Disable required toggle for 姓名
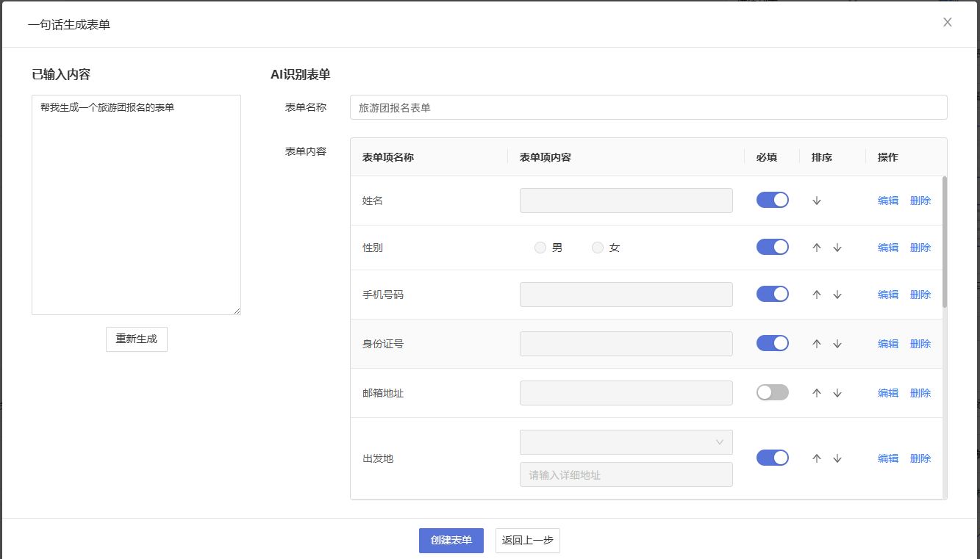Image resolution: width=980 pixels, height=559 pixels. tap(772, 200)
